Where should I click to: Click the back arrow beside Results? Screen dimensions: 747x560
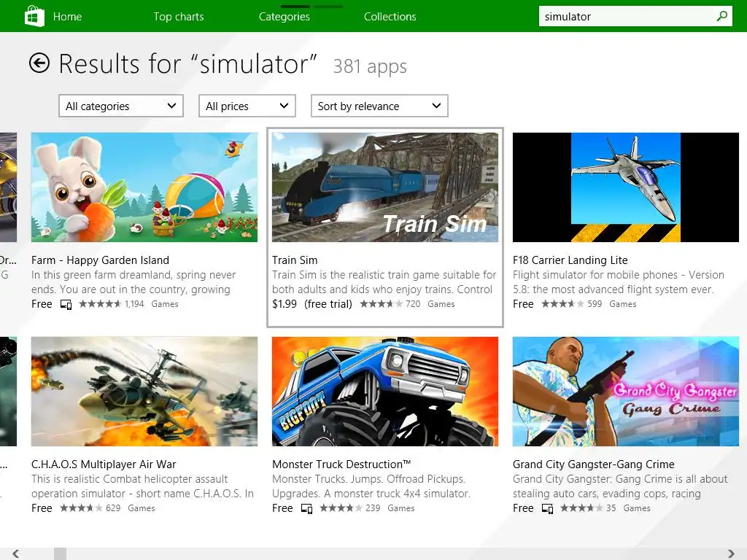point(39,63)
